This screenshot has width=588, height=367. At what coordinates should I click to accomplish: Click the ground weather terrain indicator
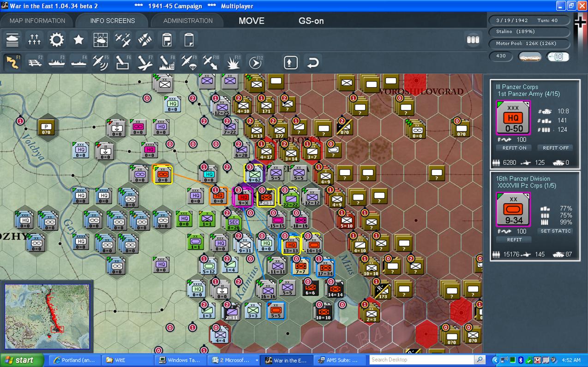pyautogui.click(x=530, y=56)
